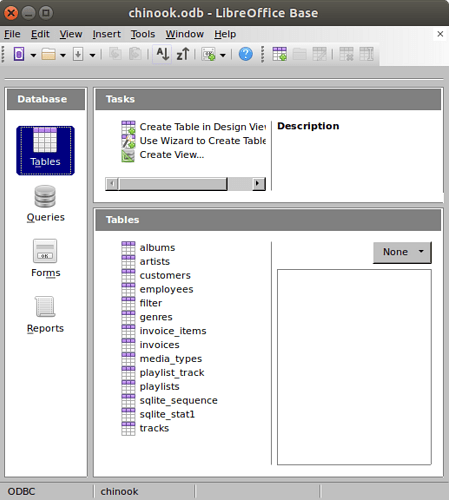Expand the Save dropdown arrow
449x500 pixels.
pyautogui.click(x=92, y=55)
